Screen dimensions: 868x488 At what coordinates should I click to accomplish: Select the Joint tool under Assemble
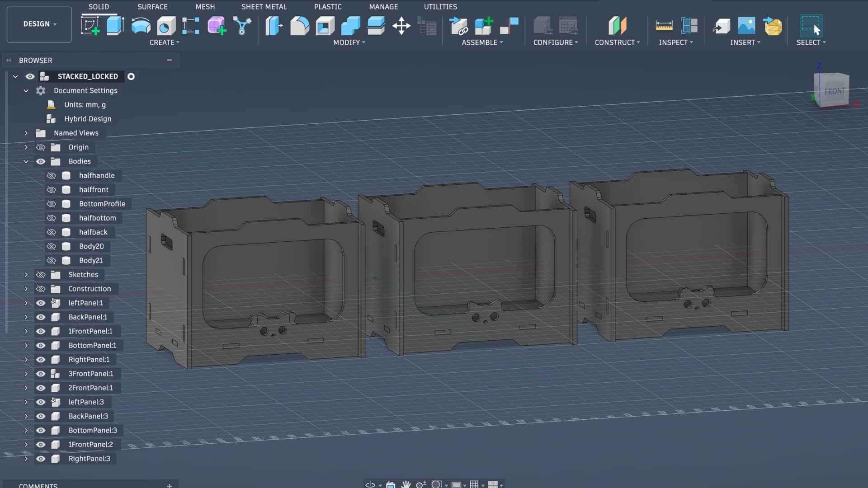509,26
